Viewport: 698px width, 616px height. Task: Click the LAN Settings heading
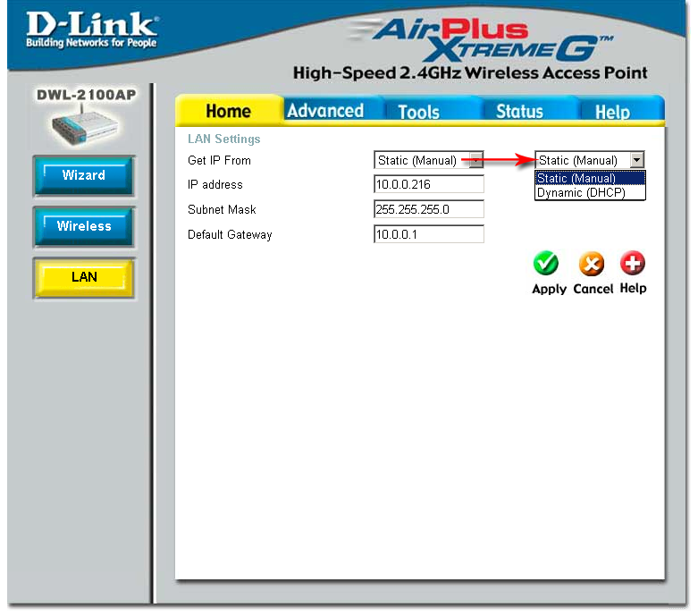[224, 139]
